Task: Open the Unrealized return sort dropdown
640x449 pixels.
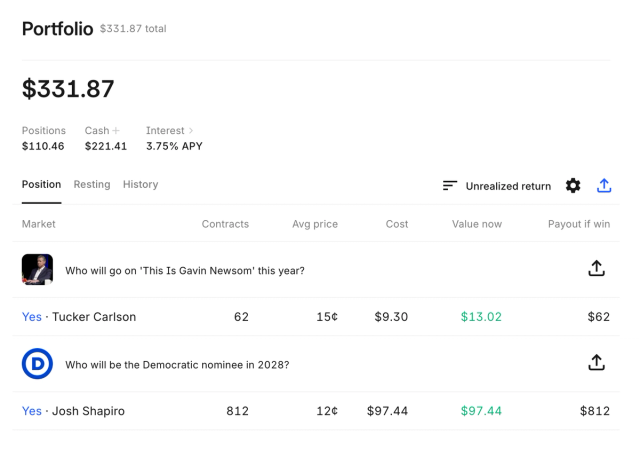Action: pyautogui.click(x=508, y=186)
